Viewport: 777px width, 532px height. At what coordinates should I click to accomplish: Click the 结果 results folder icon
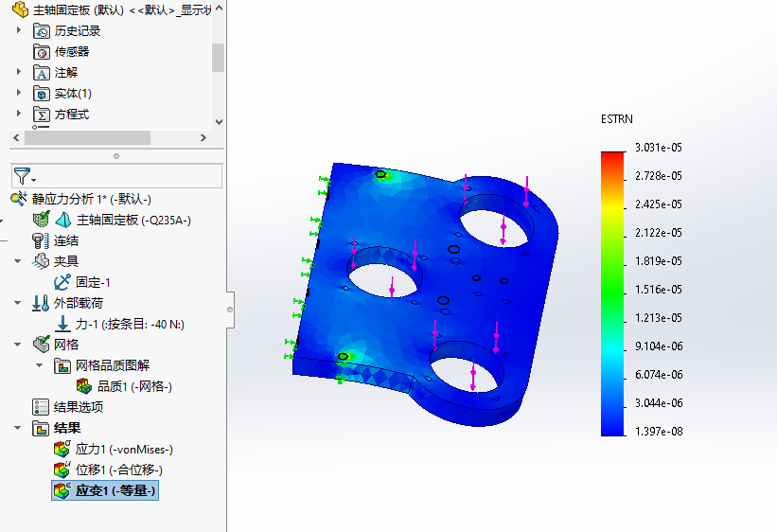[41, 428]
